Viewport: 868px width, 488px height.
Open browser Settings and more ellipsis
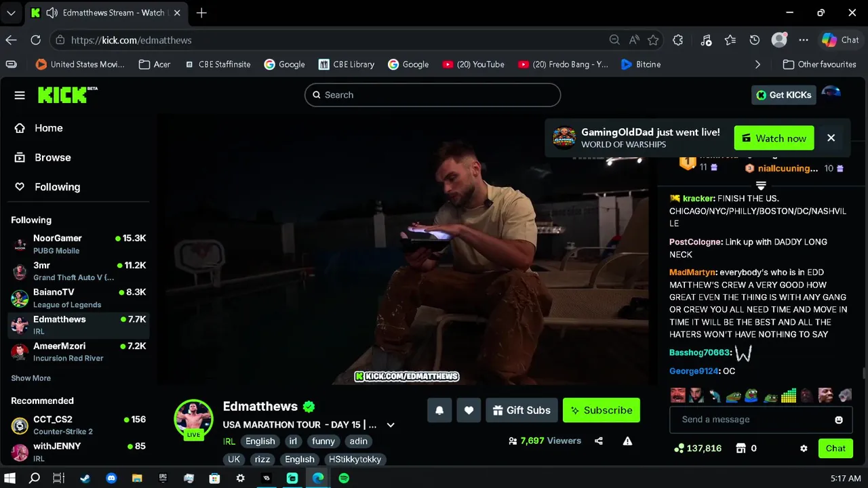tap(804, 40)
